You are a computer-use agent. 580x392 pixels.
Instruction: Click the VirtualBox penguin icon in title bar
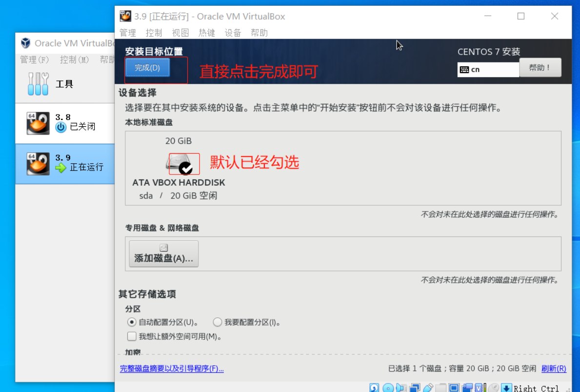(125, 16)
